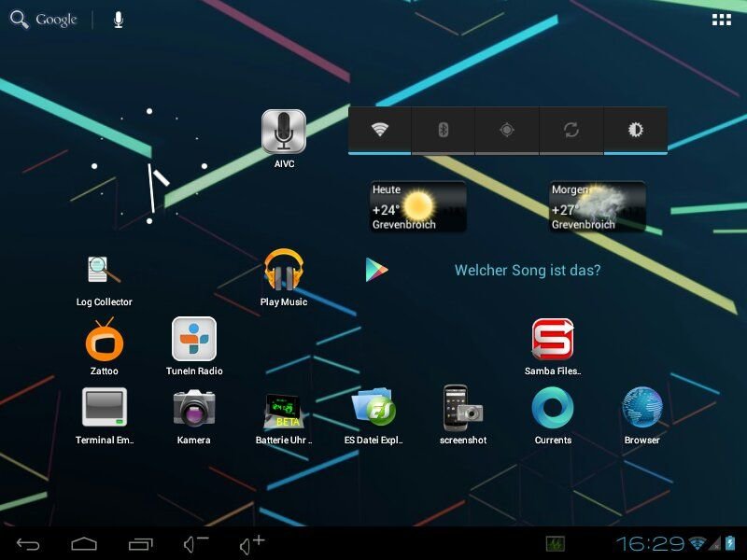Tap 'Welcher Song ist das?' sound search
Viewport: 747px width, 560px height.
pos(527,271)
